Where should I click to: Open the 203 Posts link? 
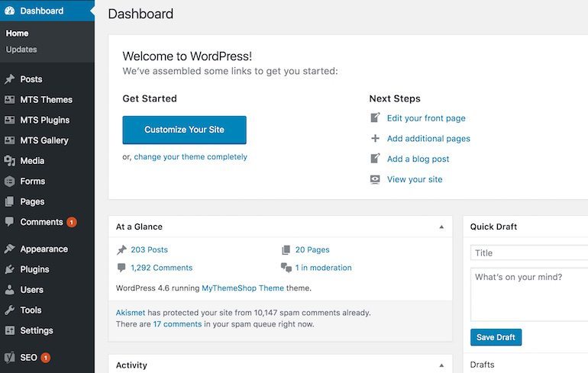pos(149,249)
